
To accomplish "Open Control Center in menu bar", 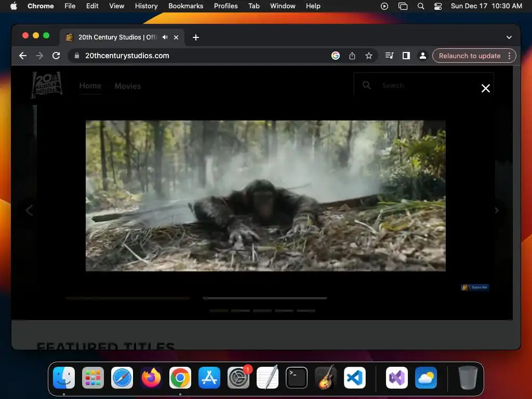I will click(438, 6).
